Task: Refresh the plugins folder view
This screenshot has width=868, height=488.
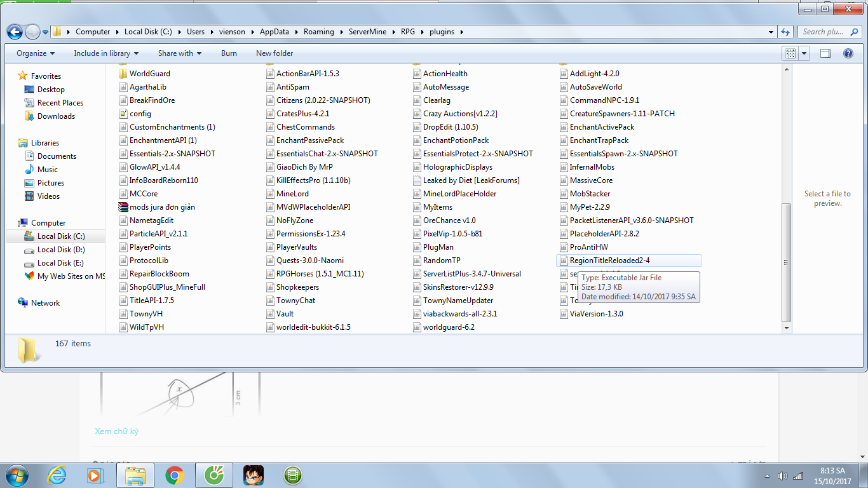Action: (785, 32)
